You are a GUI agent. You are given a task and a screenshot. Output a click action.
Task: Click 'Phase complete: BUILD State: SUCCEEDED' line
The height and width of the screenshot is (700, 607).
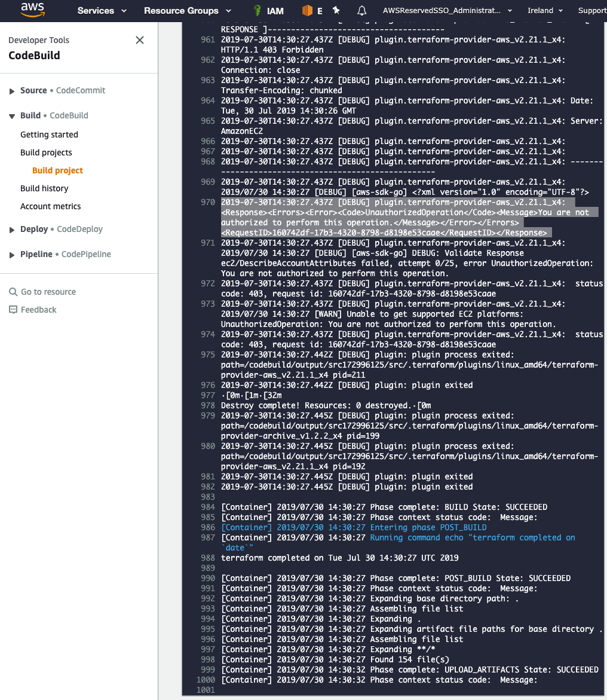[384, 507]
